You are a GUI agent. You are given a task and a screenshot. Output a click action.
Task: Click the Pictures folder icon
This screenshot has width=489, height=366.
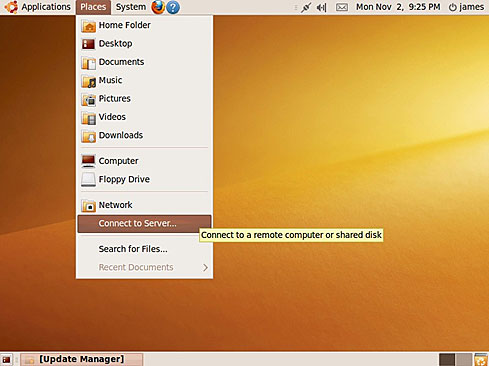tap(88, 99)
